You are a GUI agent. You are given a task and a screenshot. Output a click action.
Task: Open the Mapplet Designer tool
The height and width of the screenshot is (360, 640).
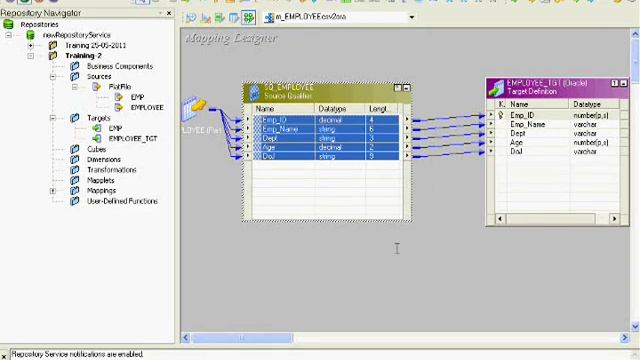point(234,18)
